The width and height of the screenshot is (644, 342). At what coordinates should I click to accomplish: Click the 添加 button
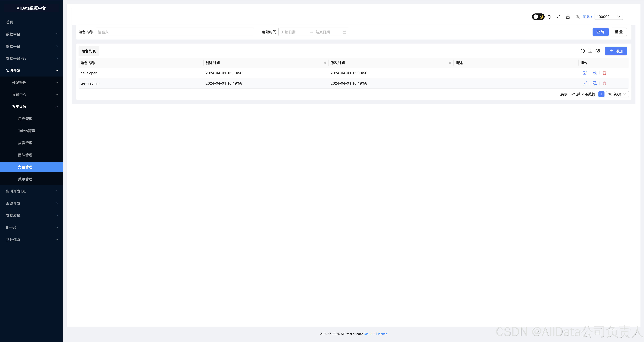[616, 51]
